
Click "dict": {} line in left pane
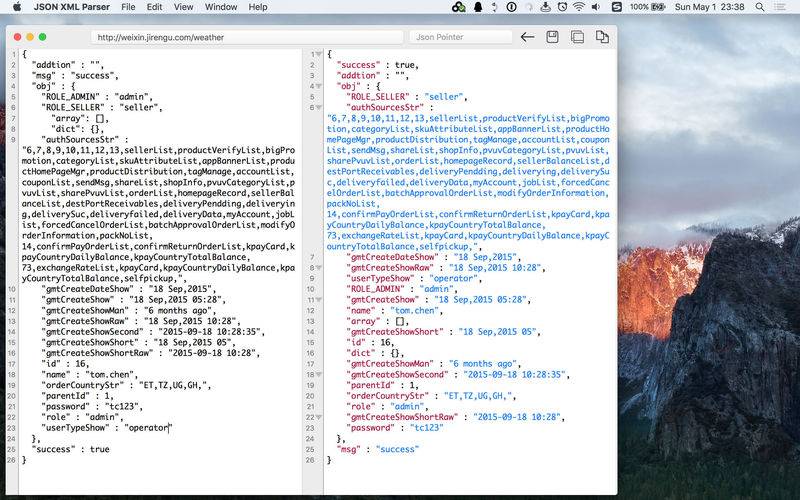click(78, 129)
